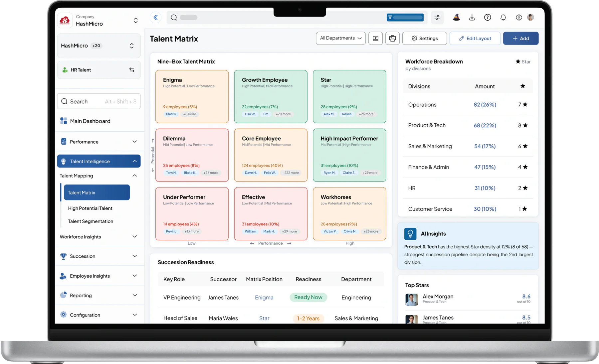Click the AI Insights lightbulb icon
Screen dimensions: 599x364
(410, 234)
